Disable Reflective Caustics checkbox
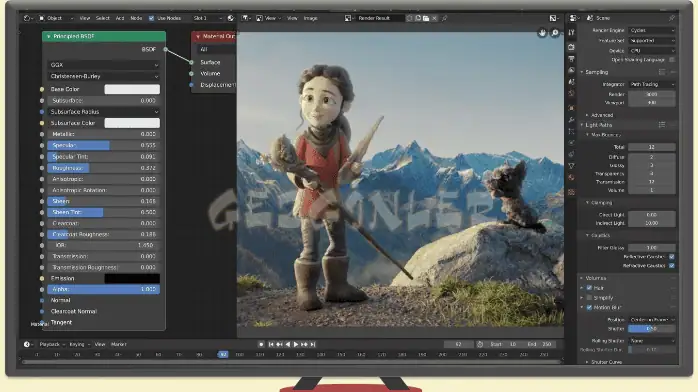 [672, 257]
